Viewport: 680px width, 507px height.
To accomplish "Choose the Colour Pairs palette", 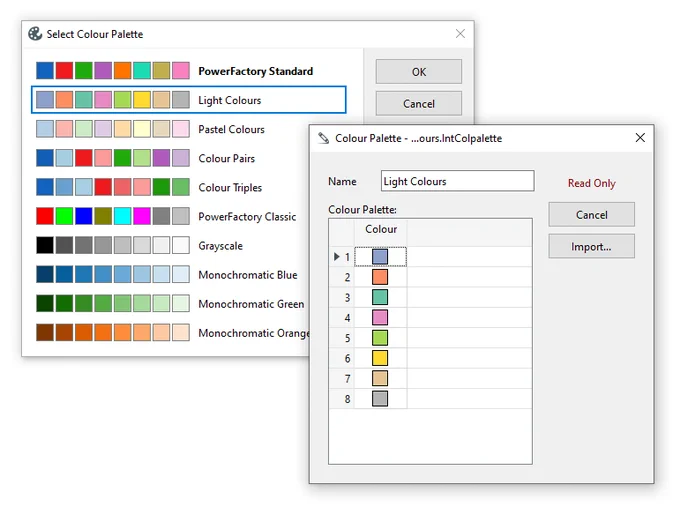I will tap(171, 158).
